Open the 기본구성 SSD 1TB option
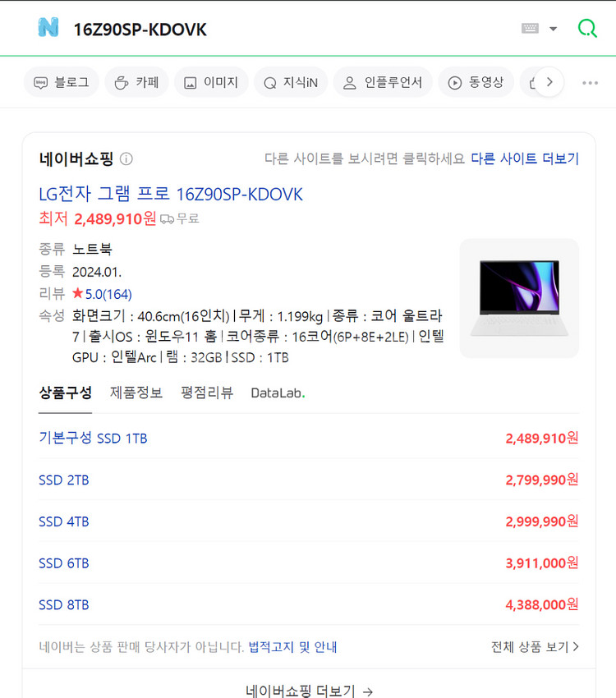Image resolution: width=616 pixels, height=698 pixels. [x=93, y=438]
